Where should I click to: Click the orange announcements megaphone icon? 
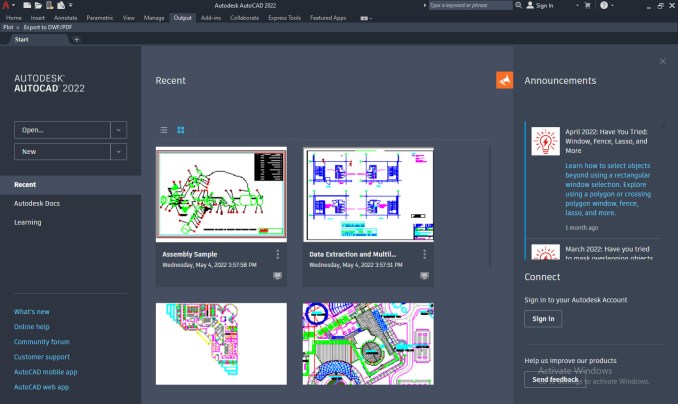[505, 80]
